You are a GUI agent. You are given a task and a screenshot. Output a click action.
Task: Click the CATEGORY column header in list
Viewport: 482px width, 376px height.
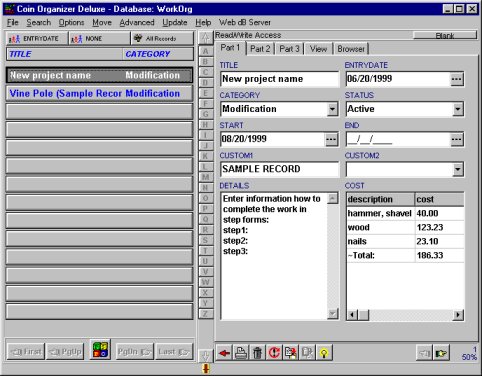158,54
